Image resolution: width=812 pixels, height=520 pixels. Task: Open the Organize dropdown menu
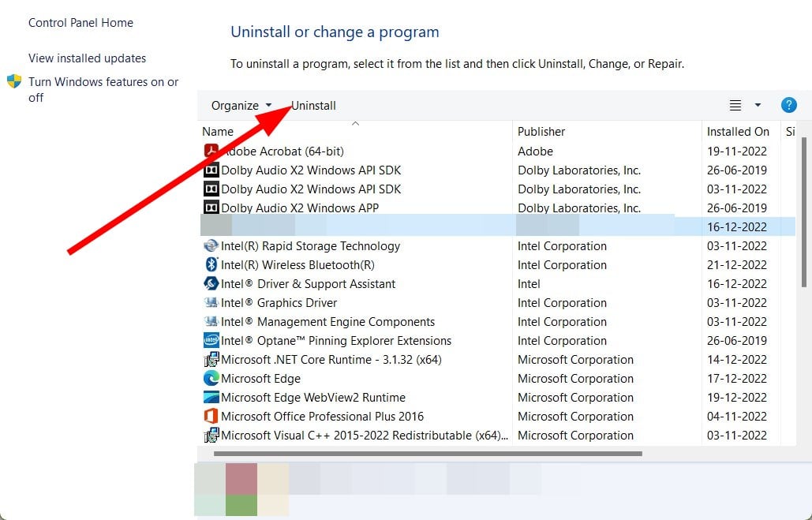pyautogui.click(x=241, y=106)
